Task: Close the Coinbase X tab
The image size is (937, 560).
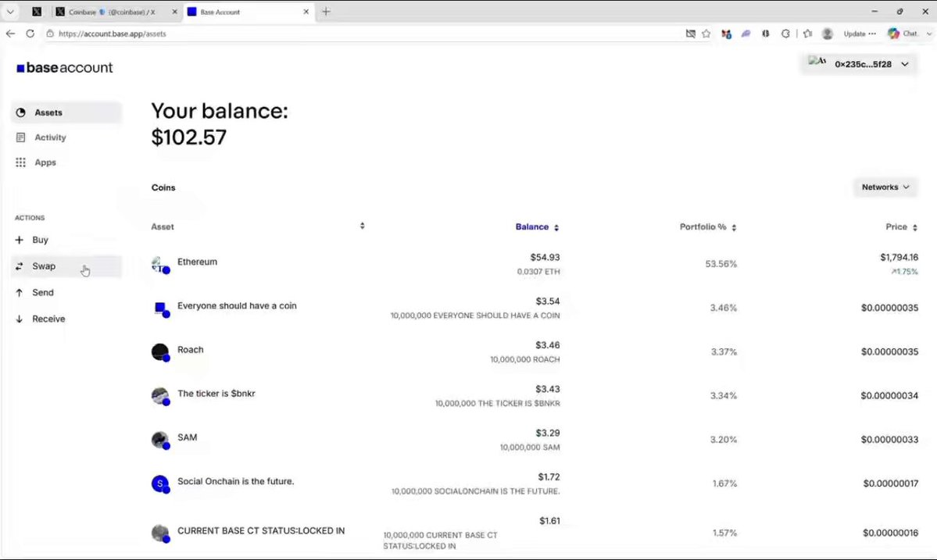Action: point(174,12)
